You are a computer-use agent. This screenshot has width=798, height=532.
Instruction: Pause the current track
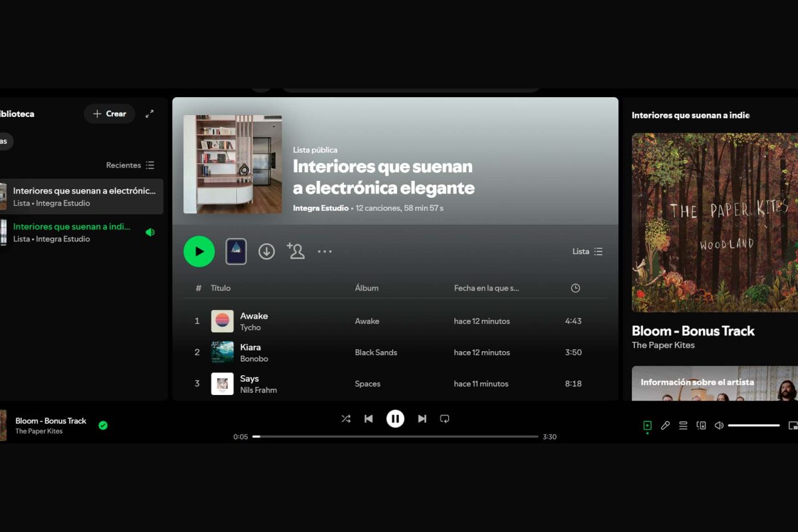tap(396, 418)
